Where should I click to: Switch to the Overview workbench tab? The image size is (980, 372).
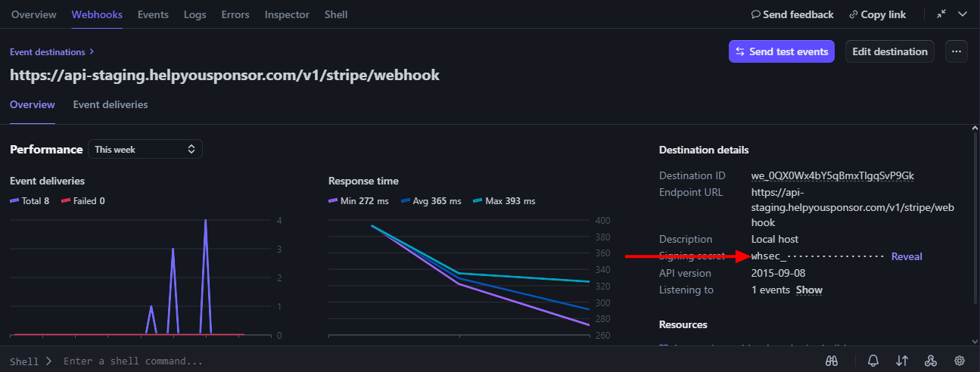pyautogui.click(x=34, y=14)
